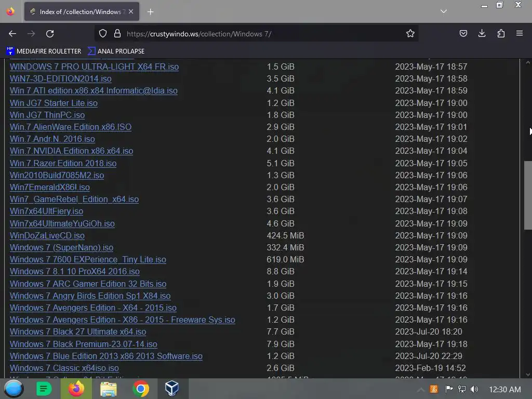Show hidden tray icons arrow
Viewport: 532px width, 399px height.
point(420,390)
